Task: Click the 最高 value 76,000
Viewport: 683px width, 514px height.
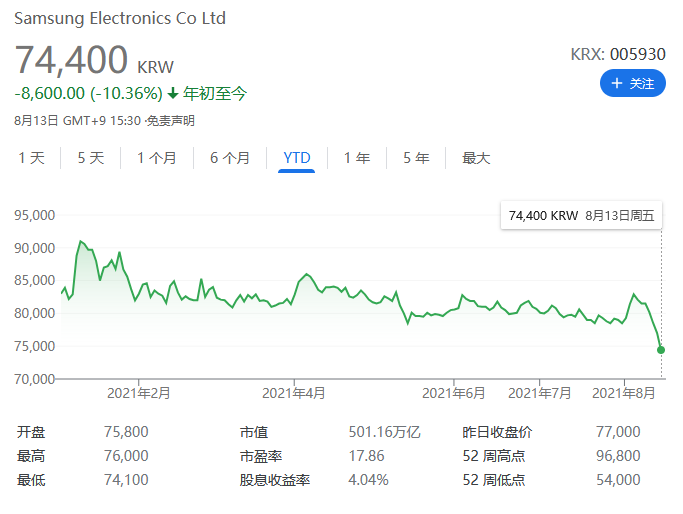Action: (x=126, y=456)
